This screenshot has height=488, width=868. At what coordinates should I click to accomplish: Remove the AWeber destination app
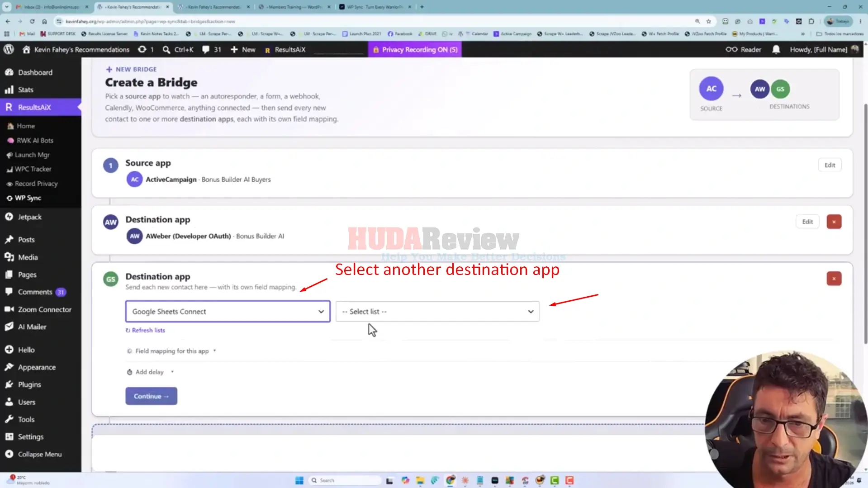pos(834,222)
